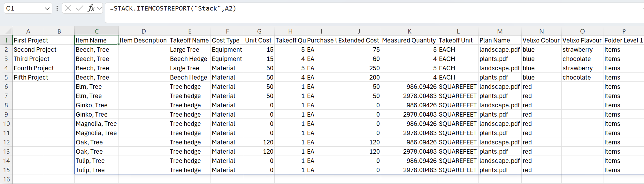
Task: Open the Name Box dropdown arrow
Action: point(47,9)
